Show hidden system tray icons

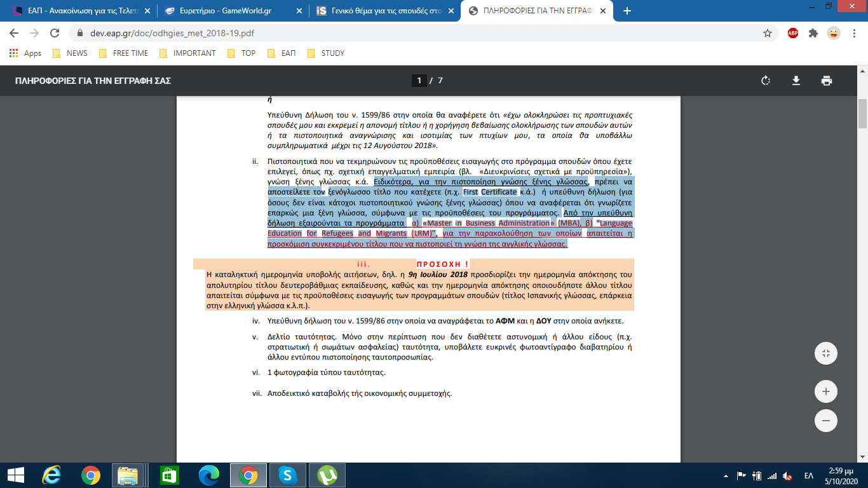coord(726,475)
